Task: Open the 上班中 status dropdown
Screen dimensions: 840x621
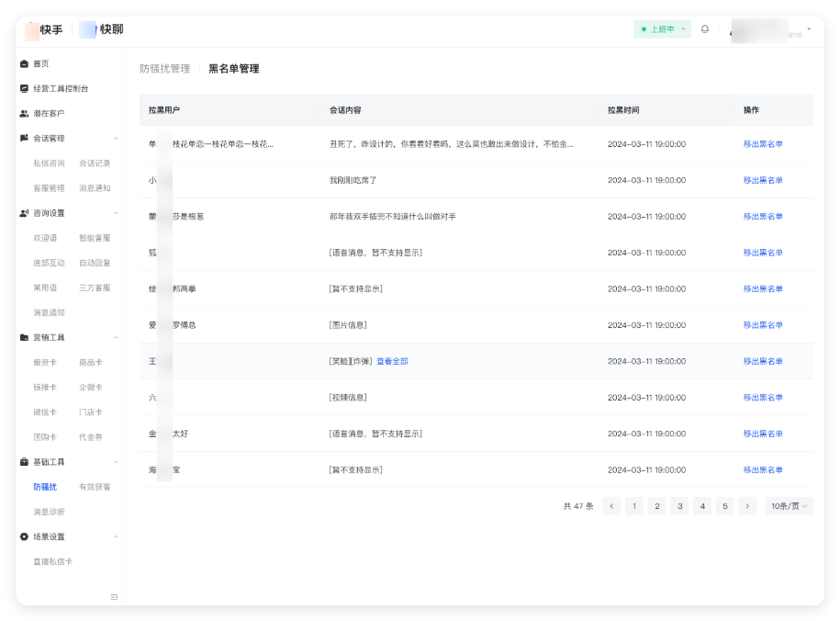Action: click(x=662, y=29)
